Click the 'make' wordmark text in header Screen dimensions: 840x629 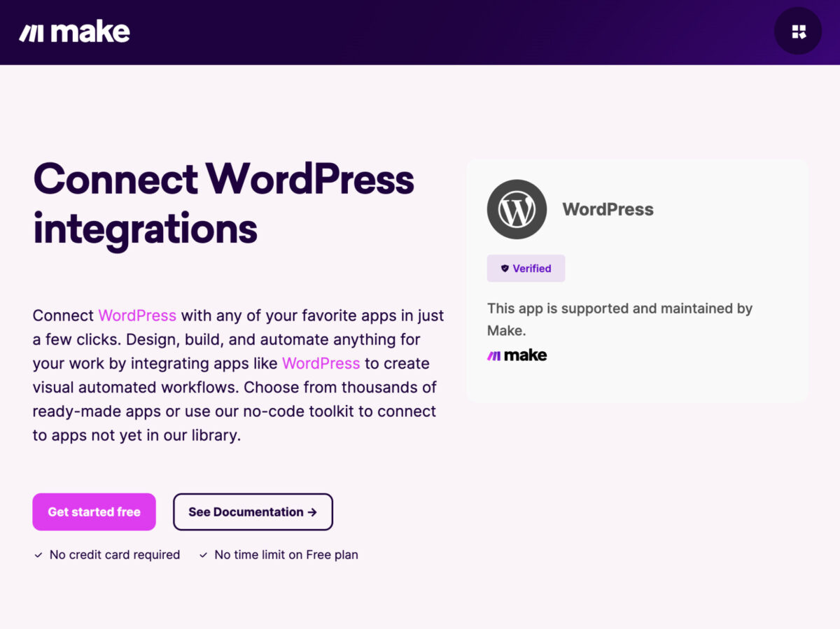tap(90, 32)
